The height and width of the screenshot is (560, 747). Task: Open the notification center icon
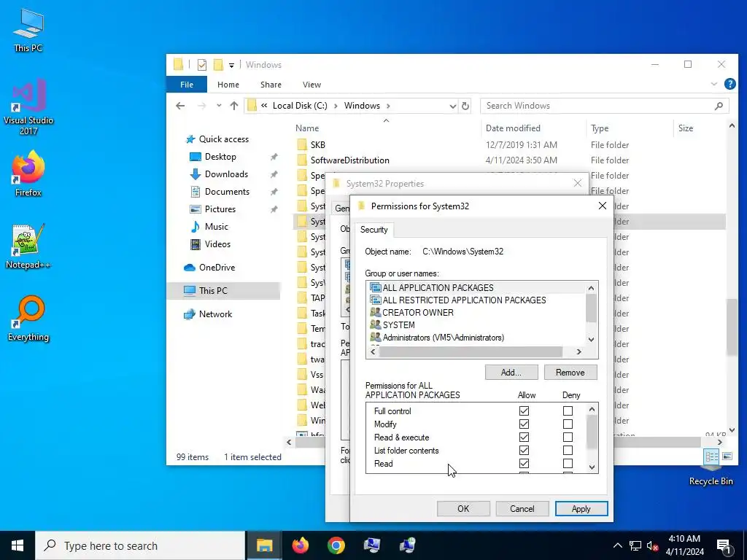point(724,545)
